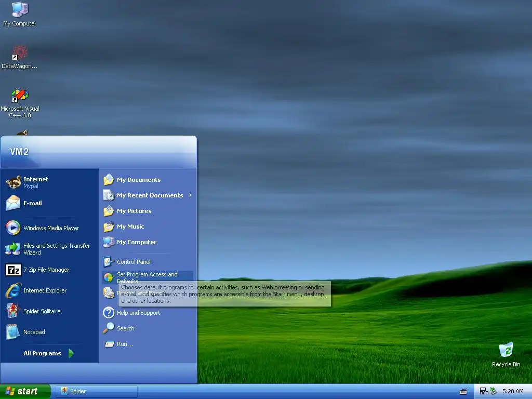Click the network connection tray icon

[484, 391]
